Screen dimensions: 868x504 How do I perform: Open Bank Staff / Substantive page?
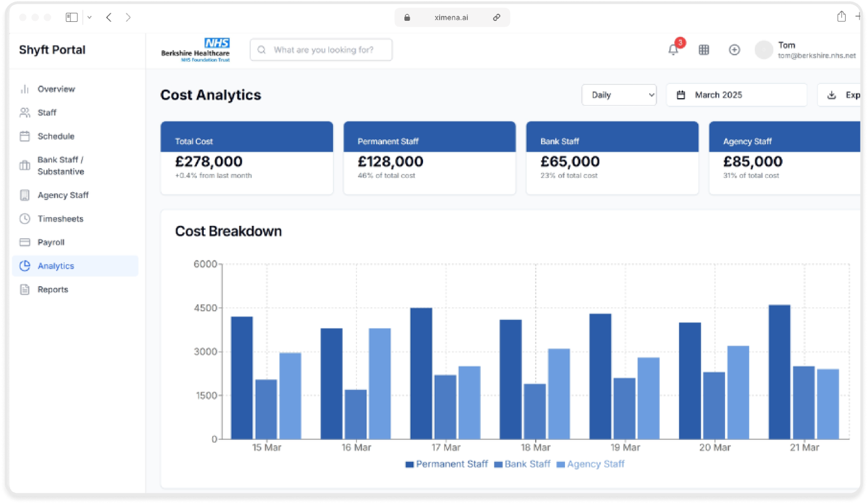point(75,166)
